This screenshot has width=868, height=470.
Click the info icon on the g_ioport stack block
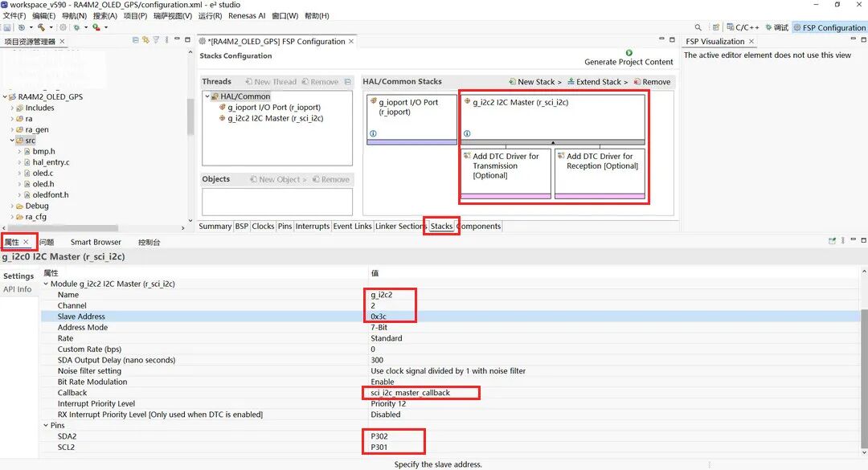coord(373,133)
